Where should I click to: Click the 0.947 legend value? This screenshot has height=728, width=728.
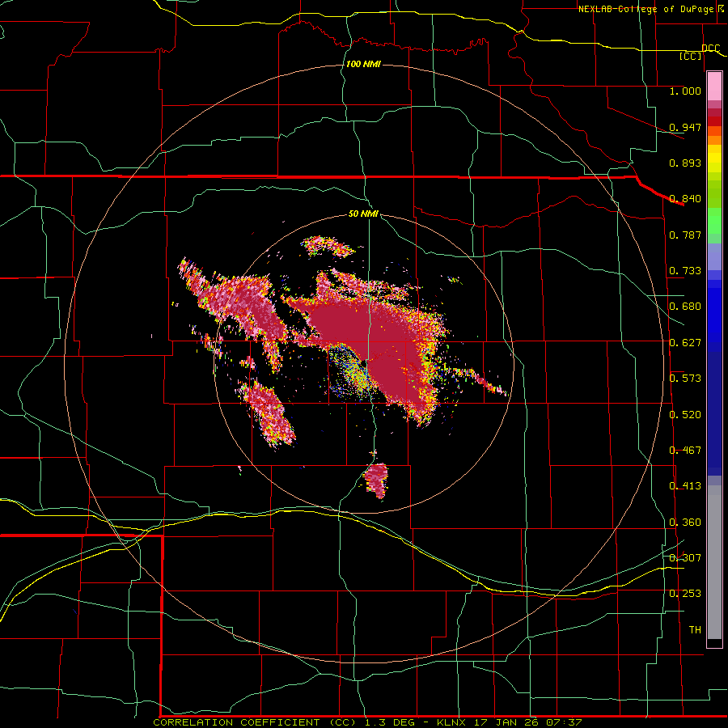685,127
